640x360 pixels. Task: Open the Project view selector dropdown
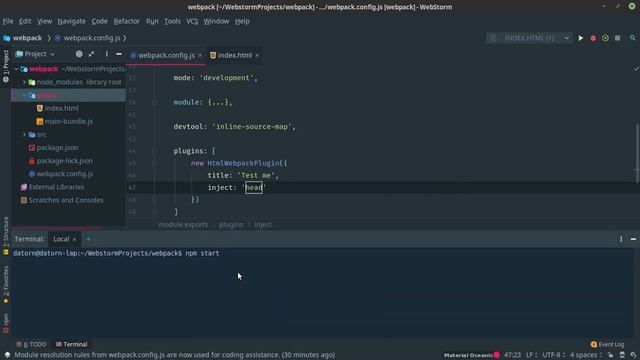point(36,54)
